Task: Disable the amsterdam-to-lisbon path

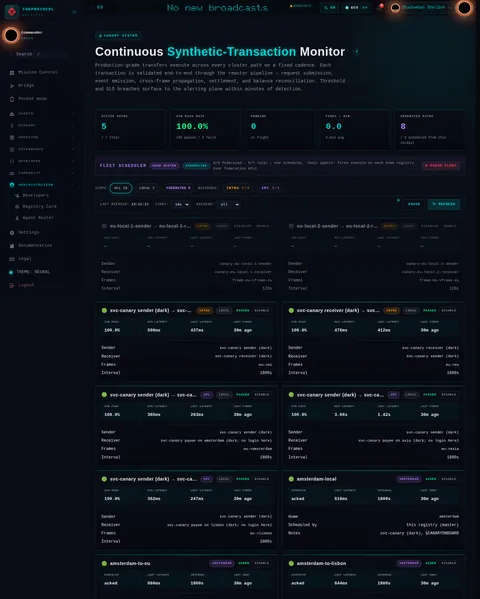Action: pos(449,563)
